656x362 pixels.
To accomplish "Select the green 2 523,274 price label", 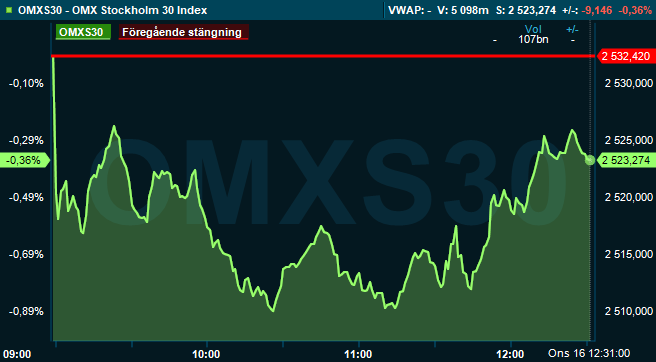I will tap(626, 160).
